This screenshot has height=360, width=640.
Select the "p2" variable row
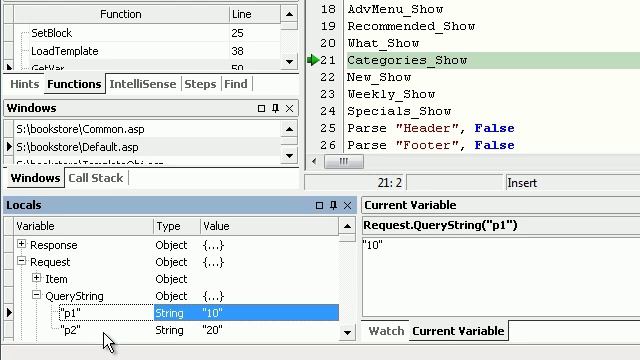tap(176, 330)
